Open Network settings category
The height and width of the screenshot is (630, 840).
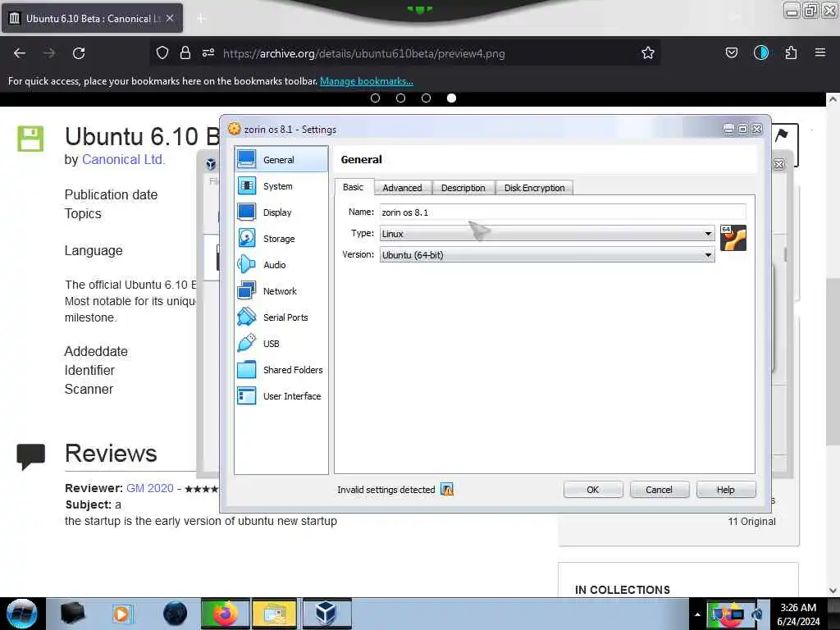281,291
